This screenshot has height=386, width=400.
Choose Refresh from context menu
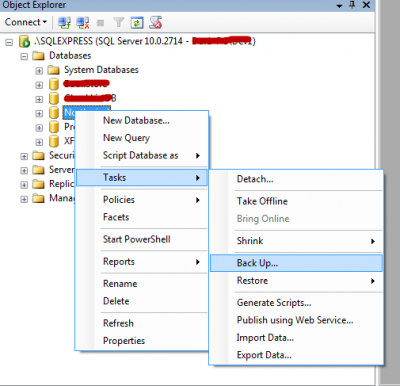(x=142, y=323)
